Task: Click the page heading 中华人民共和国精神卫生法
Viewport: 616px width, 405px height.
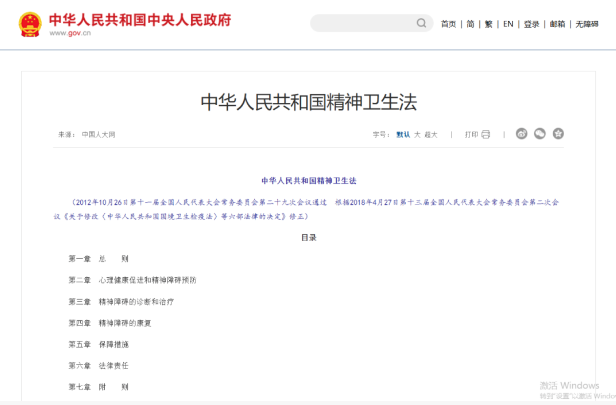Action: point(308,102)
